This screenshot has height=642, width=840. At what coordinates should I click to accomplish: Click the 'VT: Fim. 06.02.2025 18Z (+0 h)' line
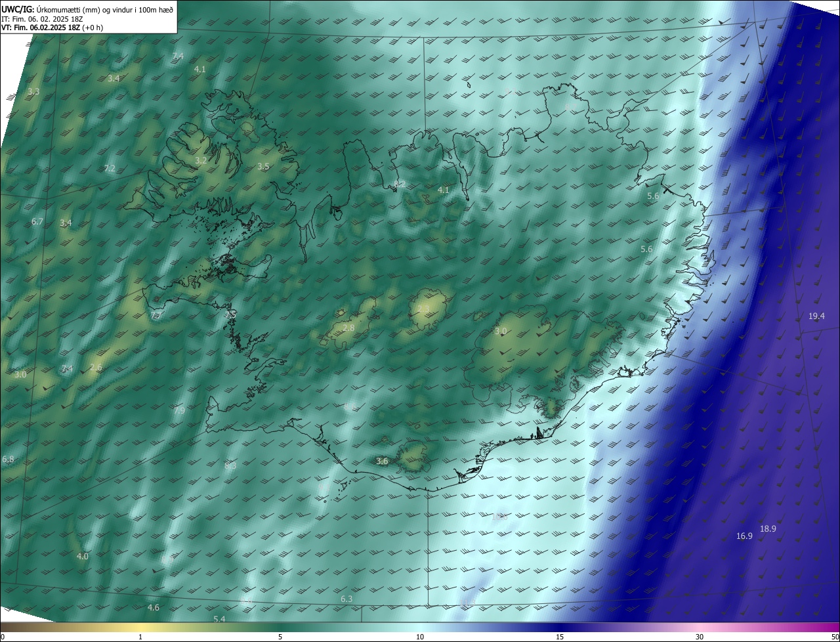pyautogui.click(x=52, y=28)
